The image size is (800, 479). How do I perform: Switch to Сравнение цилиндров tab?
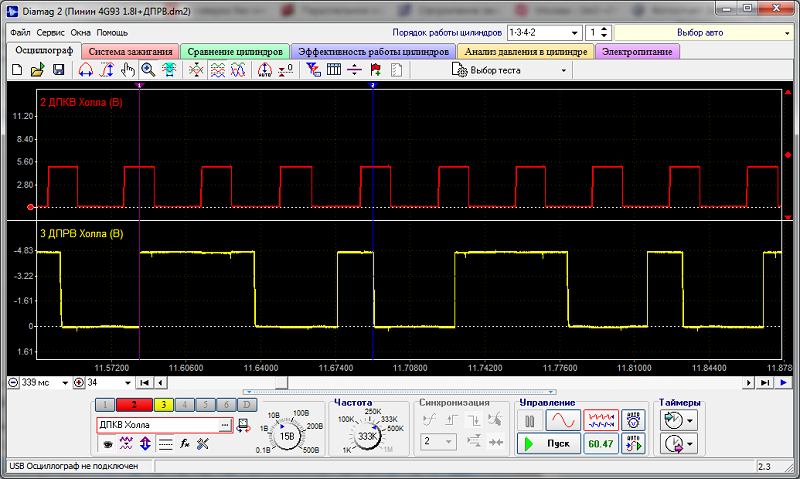tap(235, 52)
